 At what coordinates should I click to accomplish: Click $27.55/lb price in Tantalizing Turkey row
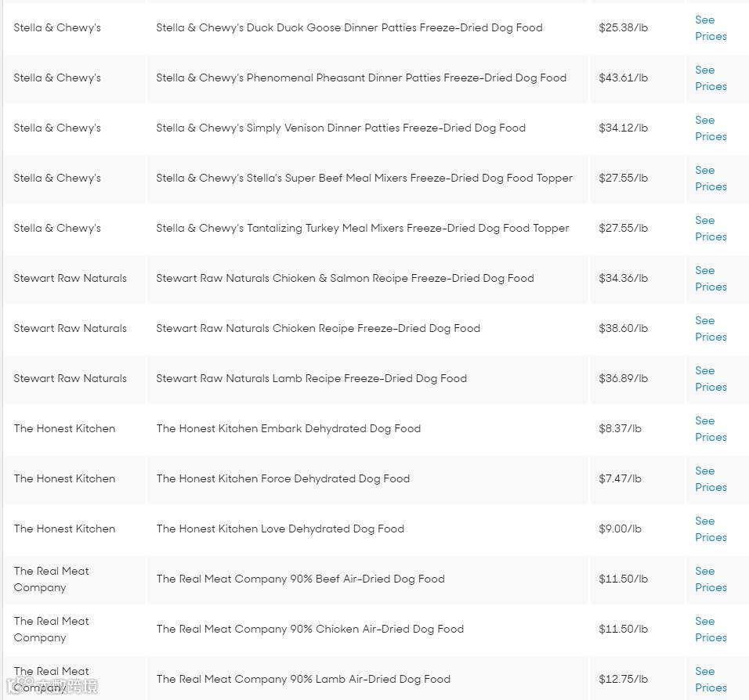624,228
